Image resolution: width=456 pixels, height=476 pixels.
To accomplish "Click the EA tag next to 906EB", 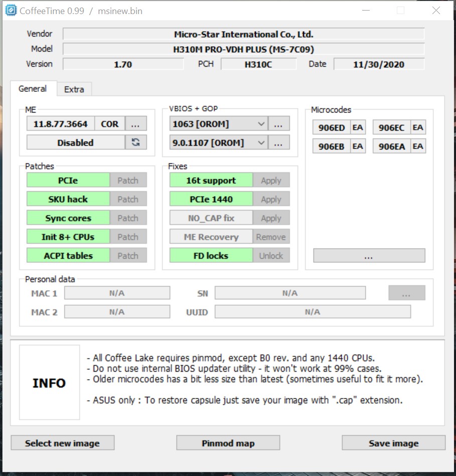I will [x=358, y=146].
